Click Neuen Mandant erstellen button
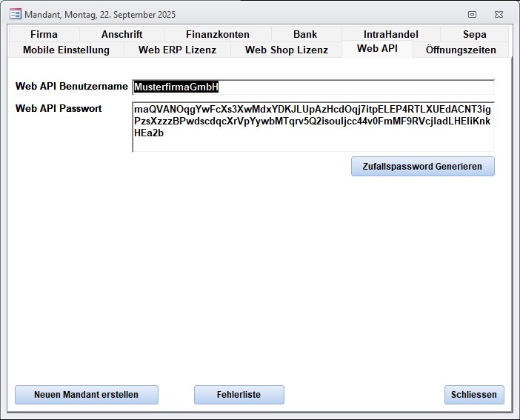 click(86, 395)
